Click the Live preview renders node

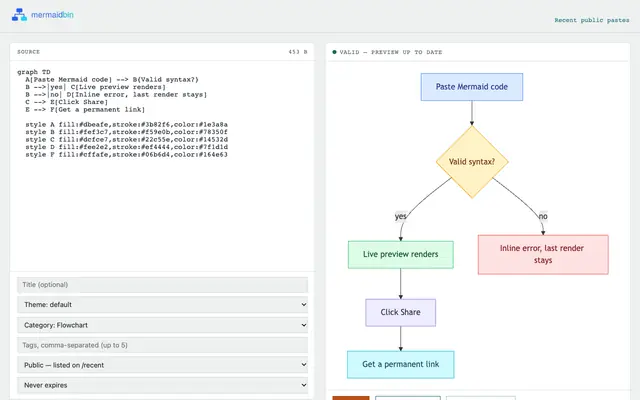click(400, 254)
